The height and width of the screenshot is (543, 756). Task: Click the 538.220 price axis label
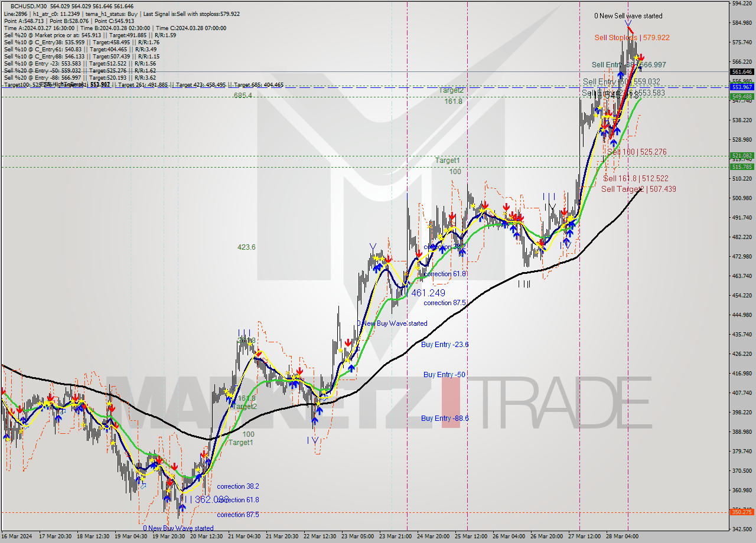[x=742, y=120]
